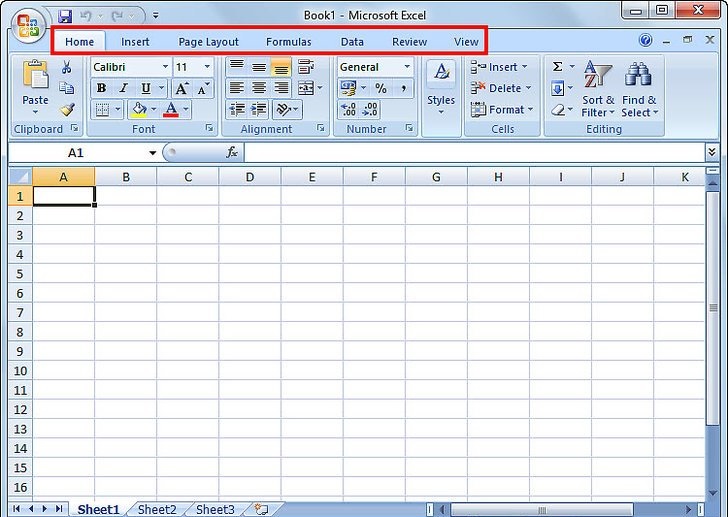Click the Insert Function fx icon
The image size is (728, 517).
232,152
